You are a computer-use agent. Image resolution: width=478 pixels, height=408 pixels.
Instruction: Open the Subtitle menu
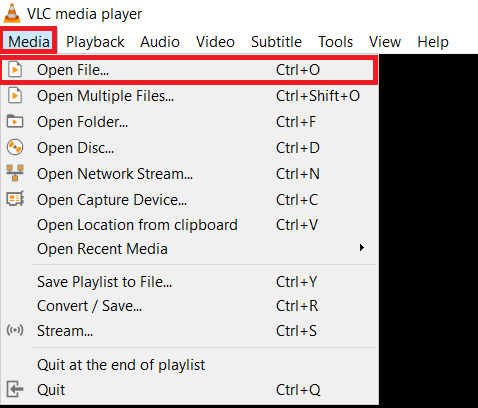276,42
